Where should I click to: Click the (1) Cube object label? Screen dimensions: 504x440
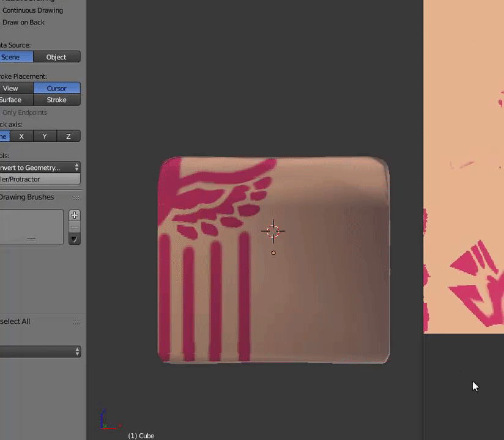(141, 436)
